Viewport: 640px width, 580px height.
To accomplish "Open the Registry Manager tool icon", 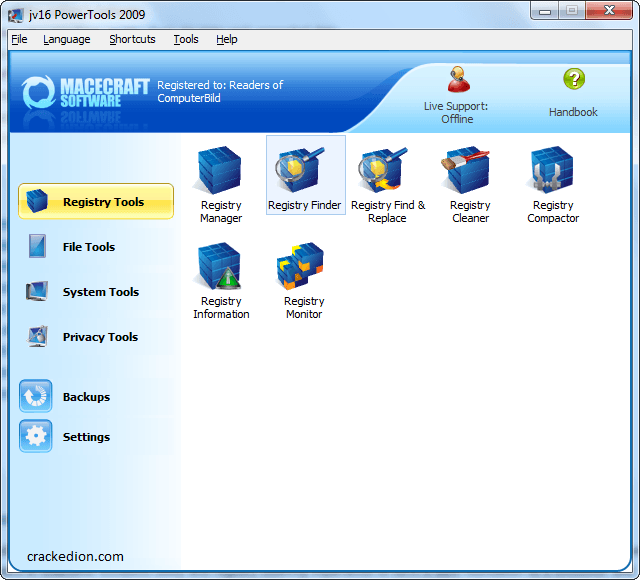I will tap(219, 170).
